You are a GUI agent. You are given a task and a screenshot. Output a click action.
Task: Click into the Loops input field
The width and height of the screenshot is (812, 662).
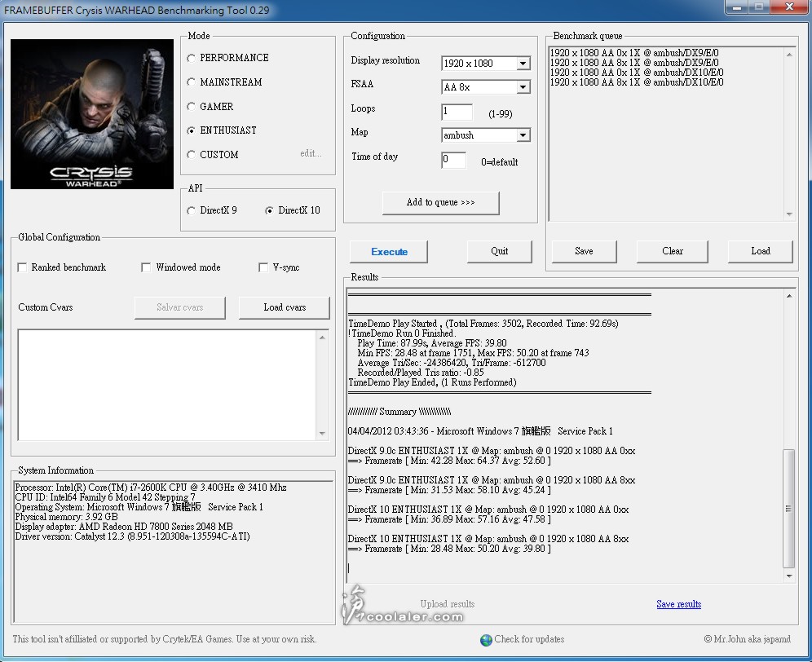pos(457,112)
